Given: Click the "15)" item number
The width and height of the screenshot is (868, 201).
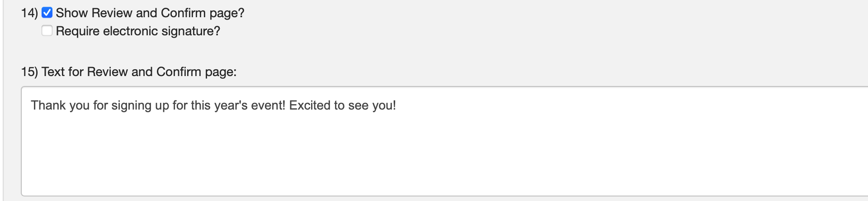Looking at the screenshot, I should click(x=29, y=72).
